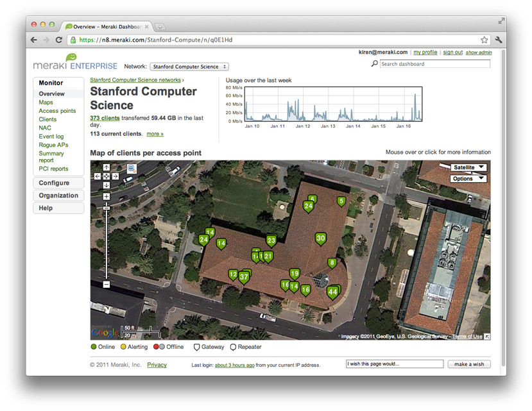Click the make a wish button
Screen dimensions: 532x411
pyautogui.click(x=469, y=364)
